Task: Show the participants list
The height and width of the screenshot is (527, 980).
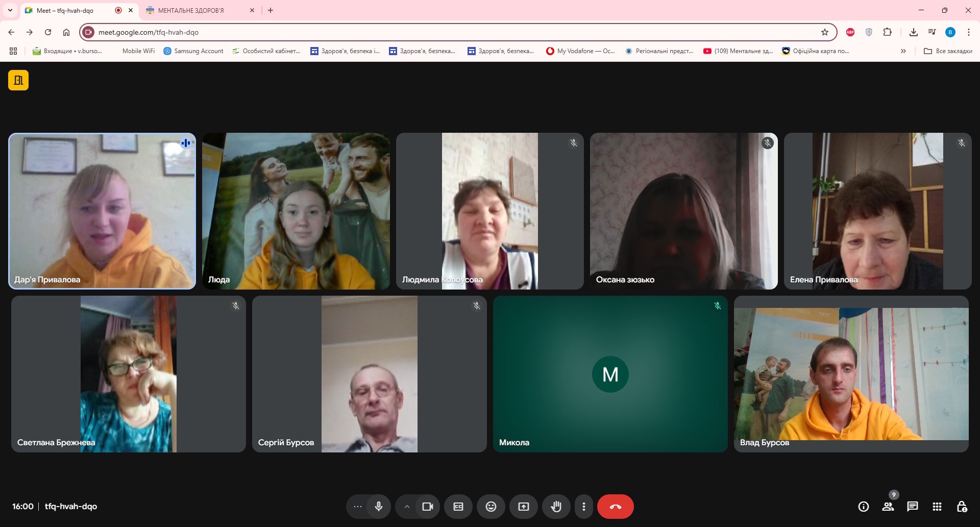Action: (888, 507)
